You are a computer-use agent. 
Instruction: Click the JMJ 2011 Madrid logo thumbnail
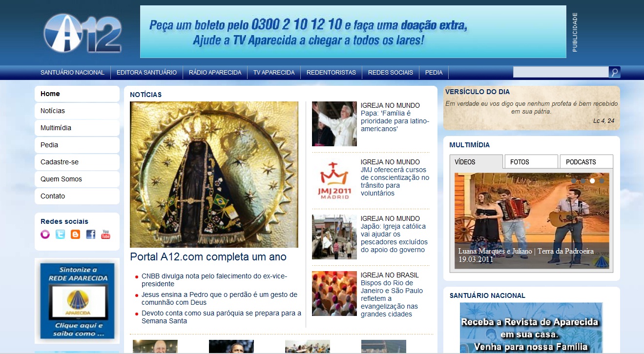(334, 180)
